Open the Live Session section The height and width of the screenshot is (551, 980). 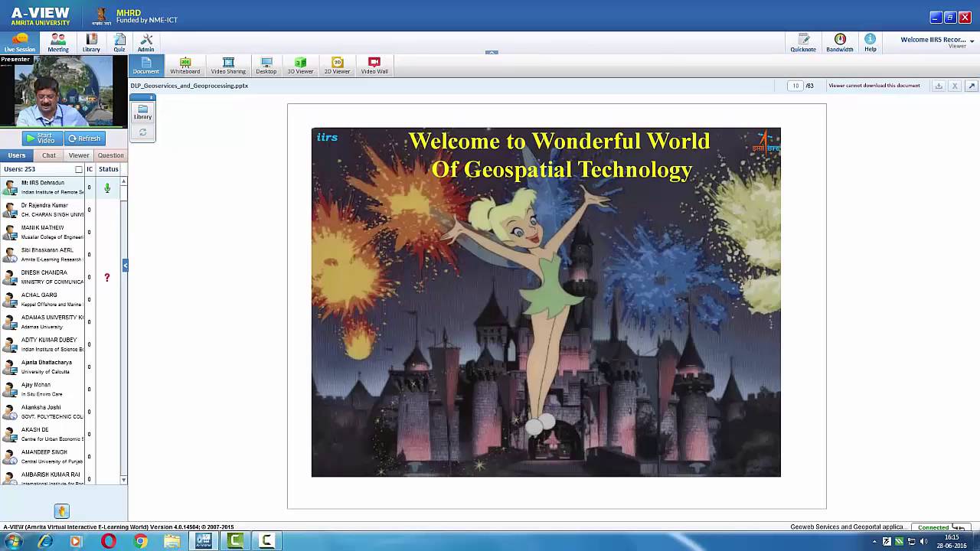pyautogui.click(x=19, y=43)
